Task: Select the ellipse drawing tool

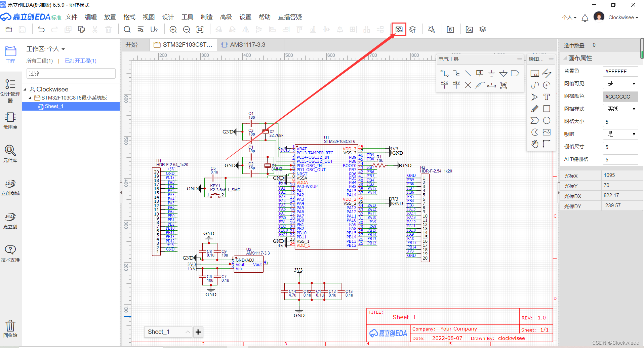Action: [x=547, y=120]
